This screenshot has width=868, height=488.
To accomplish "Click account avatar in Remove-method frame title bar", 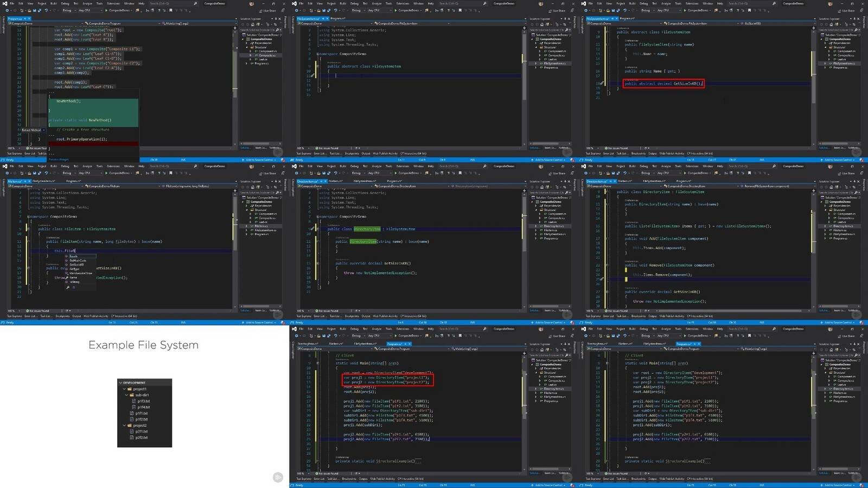I will point(830,166).
